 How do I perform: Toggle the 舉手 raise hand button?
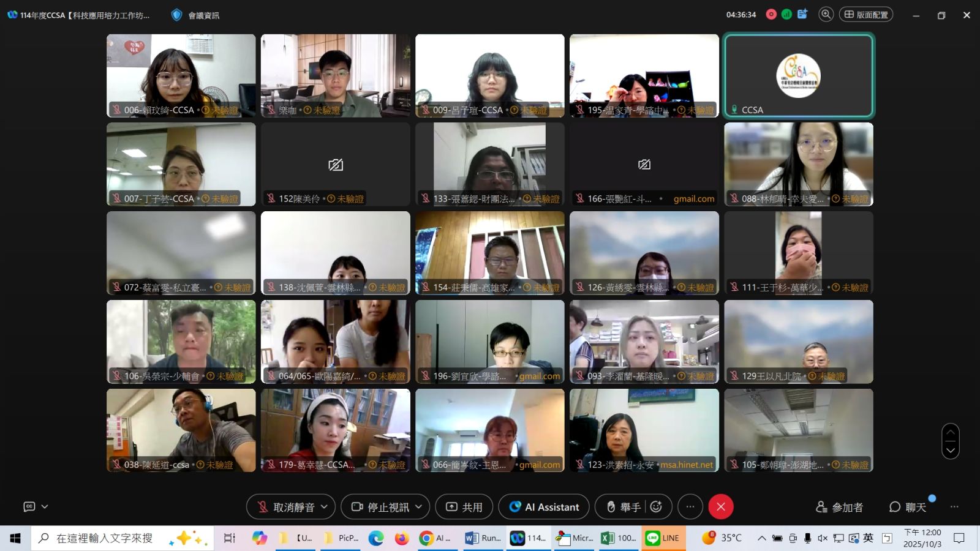(x=624, y=507)
